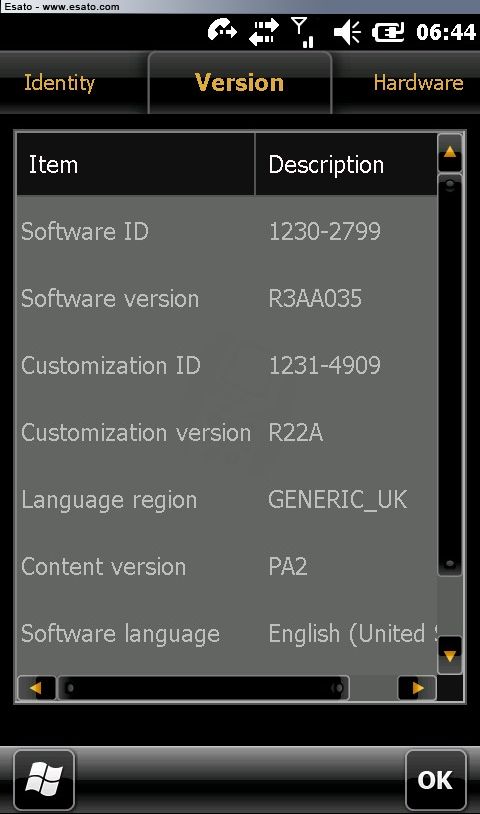Click the vertical scrollbar thumb

pos(449,375)
